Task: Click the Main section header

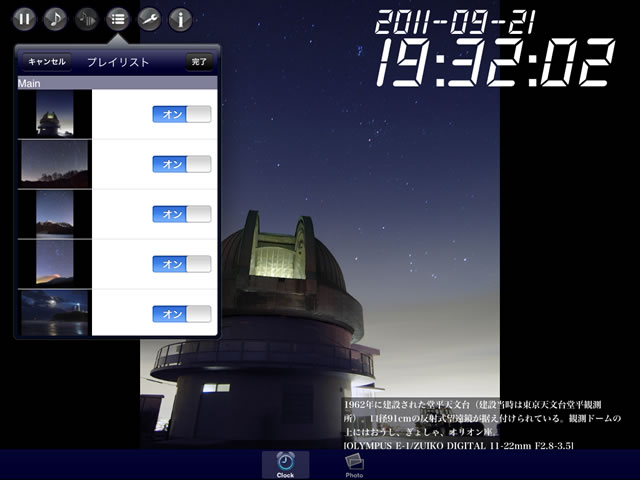Action: tap(118, 83)
